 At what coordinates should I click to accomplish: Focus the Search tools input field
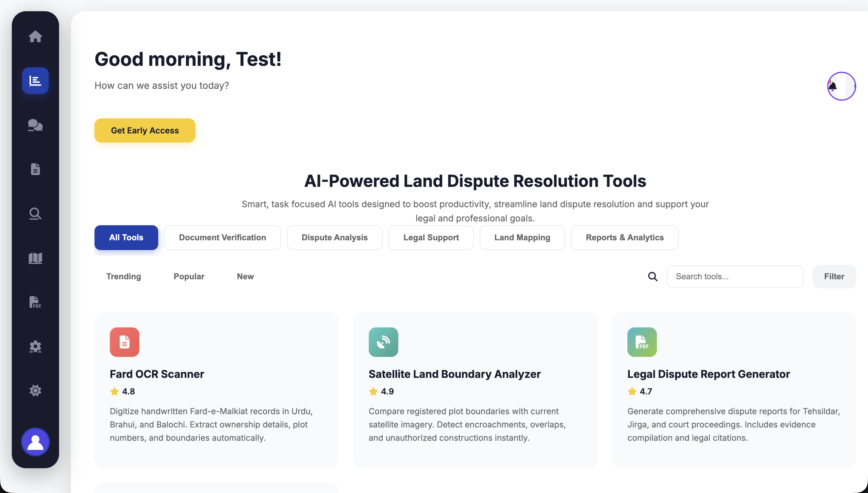735,277
